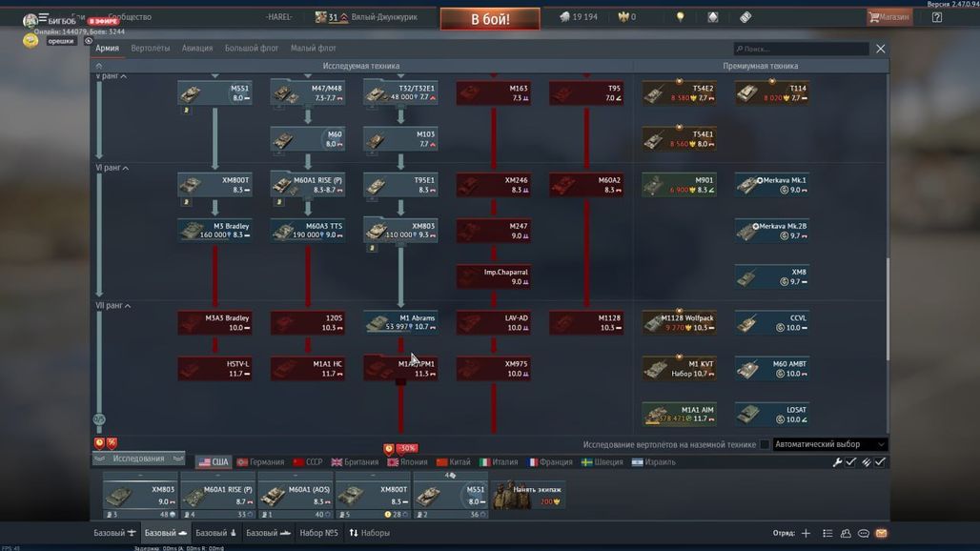The width and height of the screenshot is (980, 551).
Task: Select the Merkava Mk.1 premium card
Action: pos(772,185)
